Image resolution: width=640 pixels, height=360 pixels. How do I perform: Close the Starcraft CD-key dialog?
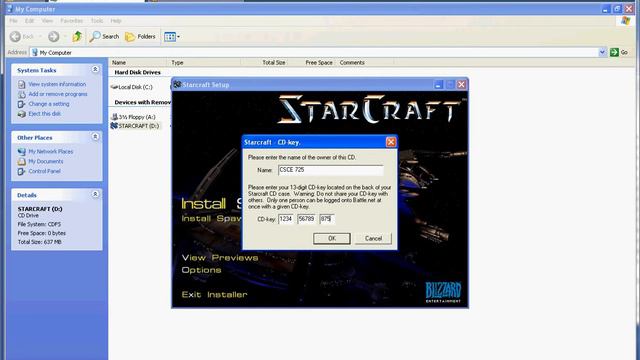(x=391, y=142)
